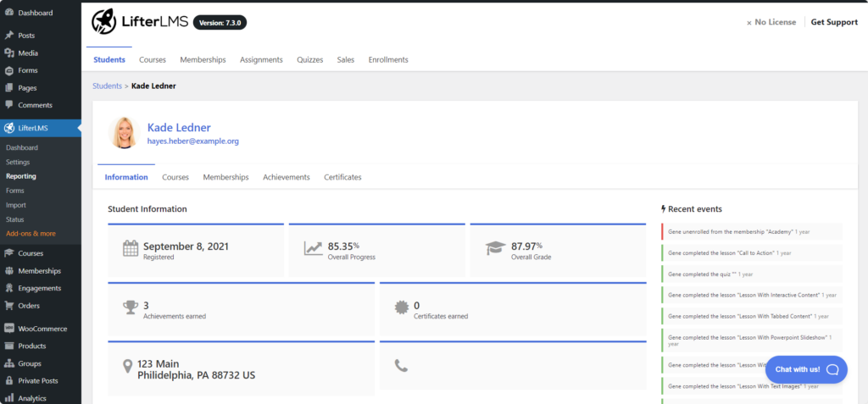The width and height of the screenshot is (868, 404).
Task: Select the student's Achievements tab
Action: coord(286,177)
